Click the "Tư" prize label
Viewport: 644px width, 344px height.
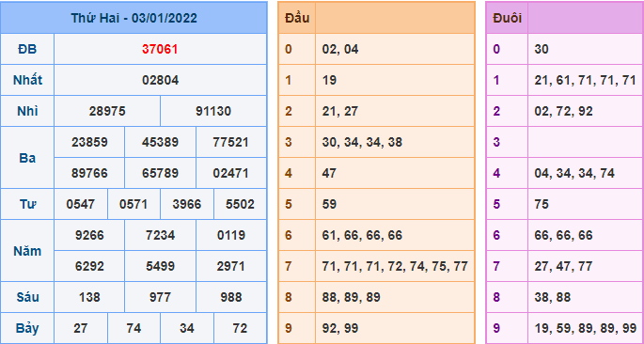27,204
